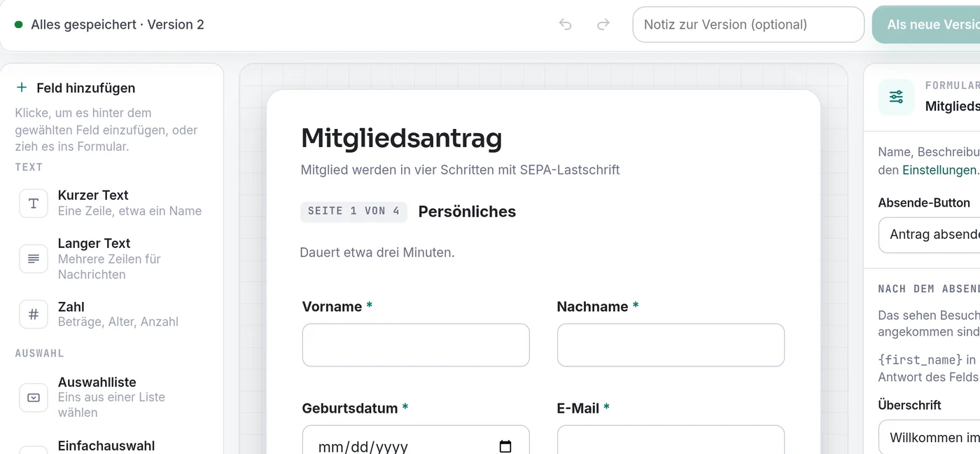
Task: Click into the Vorname field
Action: click(416, 345)
